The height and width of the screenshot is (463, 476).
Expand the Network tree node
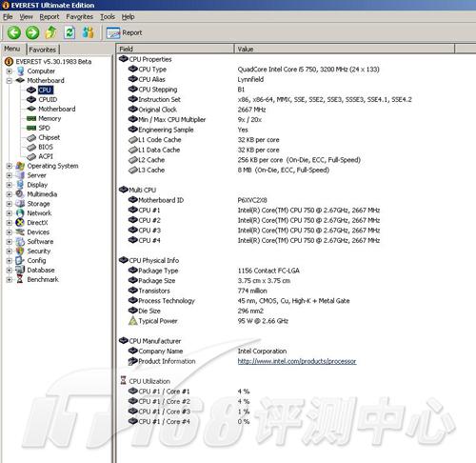(x=10, y=213)
